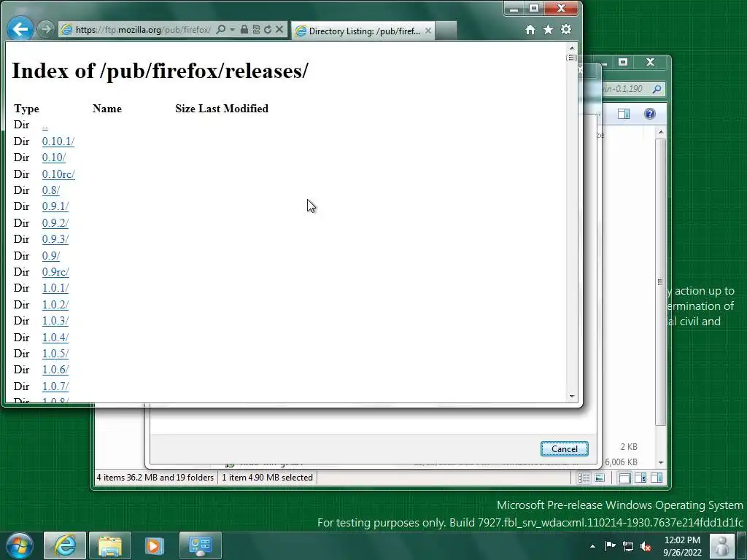Open the 1.0.6/ directory link

tap(55, 370)
